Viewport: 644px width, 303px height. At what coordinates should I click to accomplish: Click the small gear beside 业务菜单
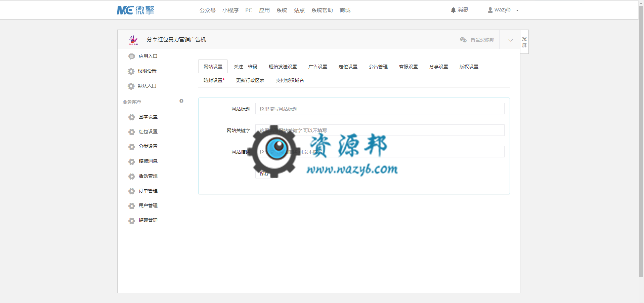[181, 101]
